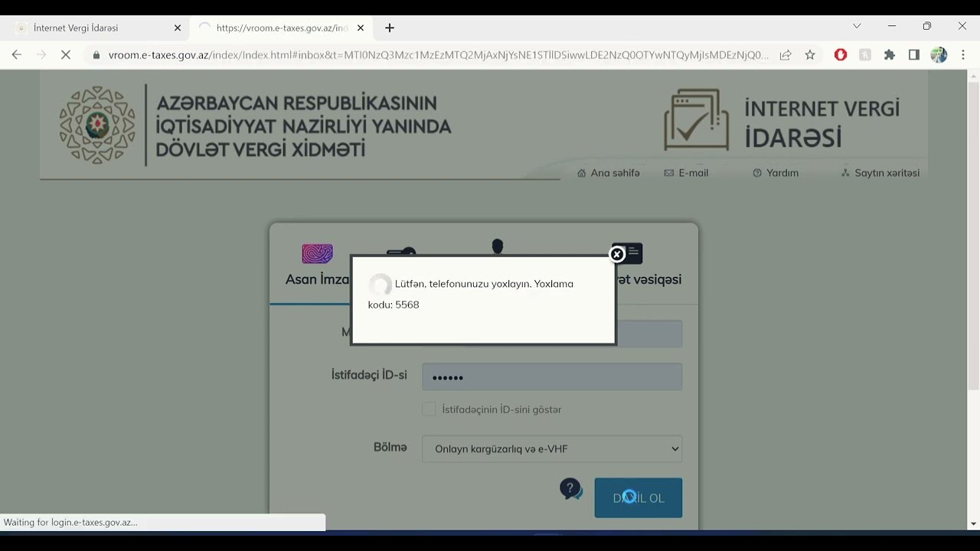Toggle the browser side panel
Viewport: 980px width, 551px height.
point(914,55)
